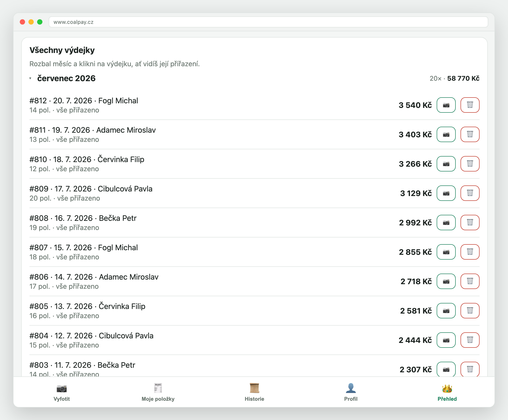508x420 pixels.
Task: Open expense row #805 · 13. 7. 2026
Action: 254,311
